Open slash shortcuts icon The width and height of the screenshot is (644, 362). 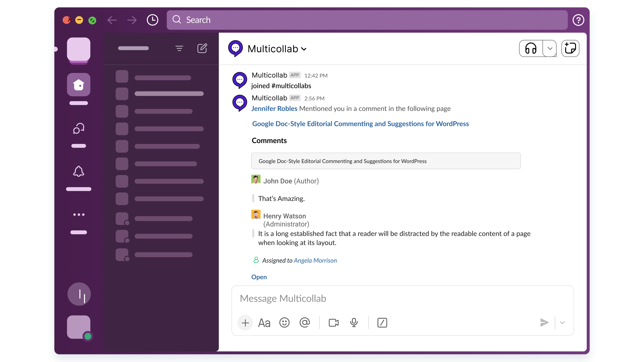pyautogui.click(x=382, y=322)
